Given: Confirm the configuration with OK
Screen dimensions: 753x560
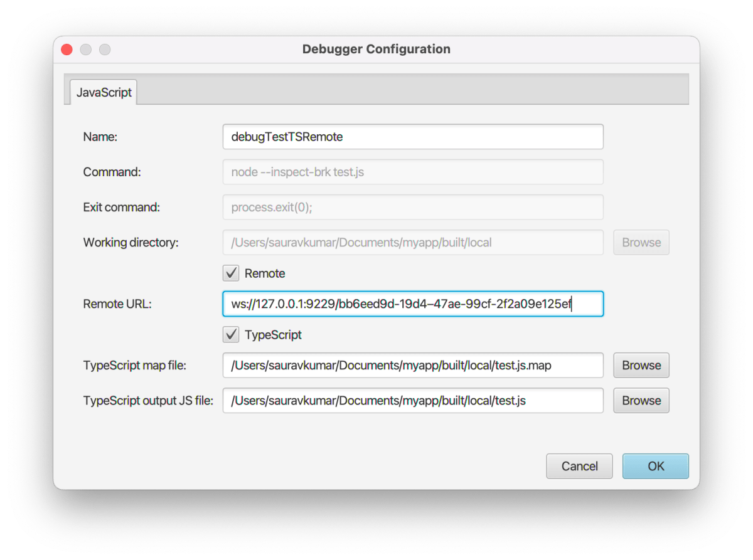Looking at the screenshot, I should (x=656, y=466).
